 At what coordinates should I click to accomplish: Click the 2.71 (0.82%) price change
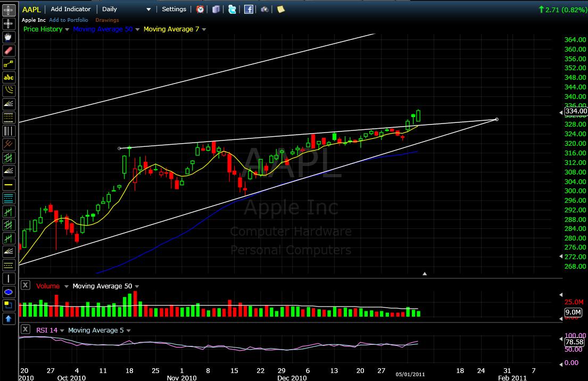[x=562, y=10]
